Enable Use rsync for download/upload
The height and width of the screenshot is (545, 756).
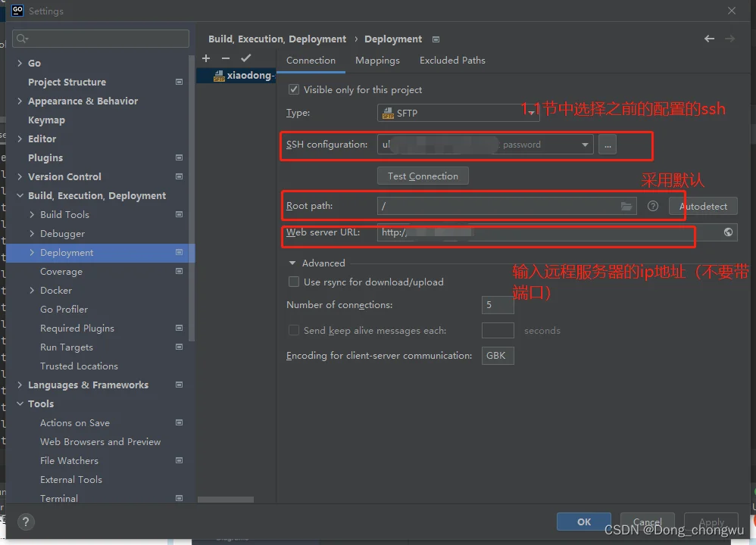point(294,282)
